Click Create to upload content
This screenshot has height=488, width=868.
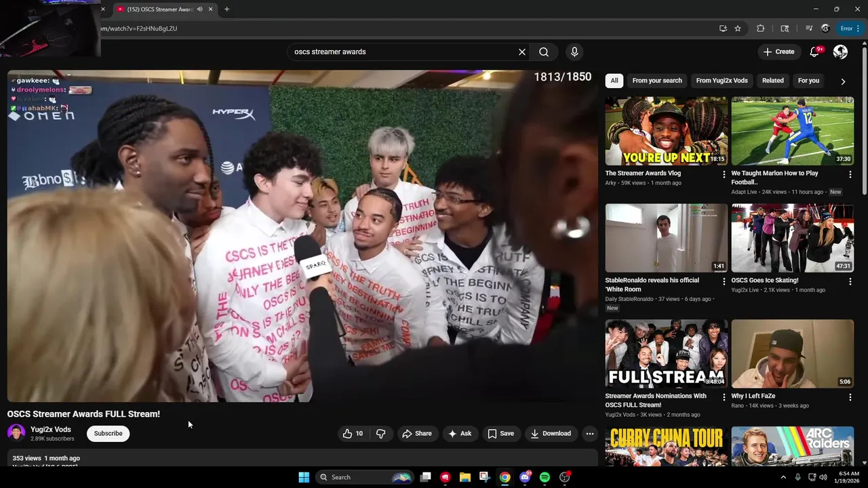point(778,52)
